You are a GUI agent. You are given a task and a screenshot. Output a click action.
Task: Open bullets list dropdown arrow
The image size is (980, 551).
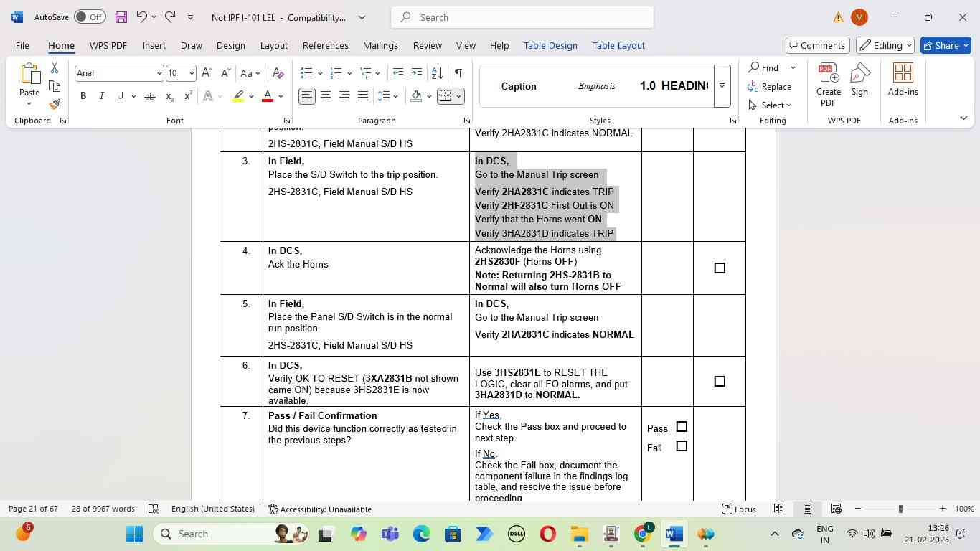319,73
